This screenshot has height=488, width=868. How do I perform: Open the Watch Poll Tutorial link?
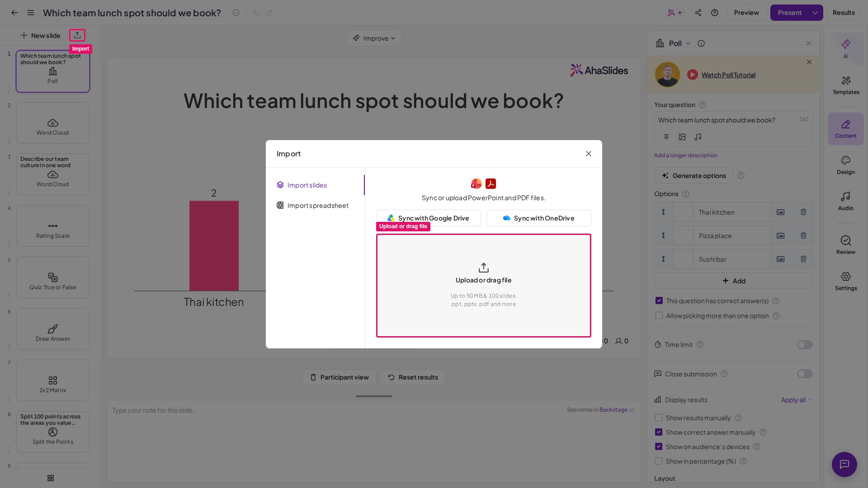click(728, 75)
